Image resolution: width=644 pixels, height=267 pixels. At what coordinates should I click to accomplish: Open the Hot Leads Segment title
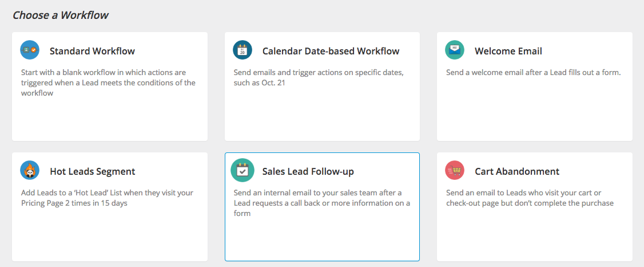(92, 171)
